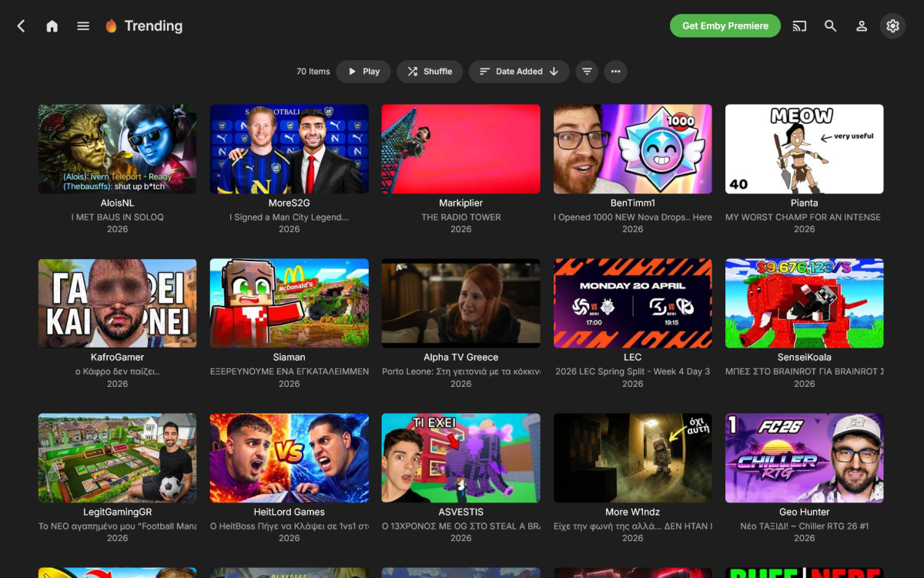Screen dimensions: 924x578
Task: Open Siaman McDonald's Minecraft thumbnail
Action: pos(290,304)
